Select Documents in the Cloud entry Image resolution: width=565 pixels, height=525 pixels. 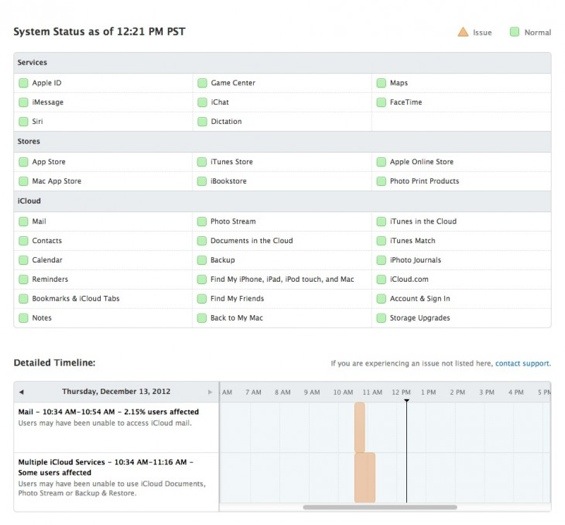(252, 241)
